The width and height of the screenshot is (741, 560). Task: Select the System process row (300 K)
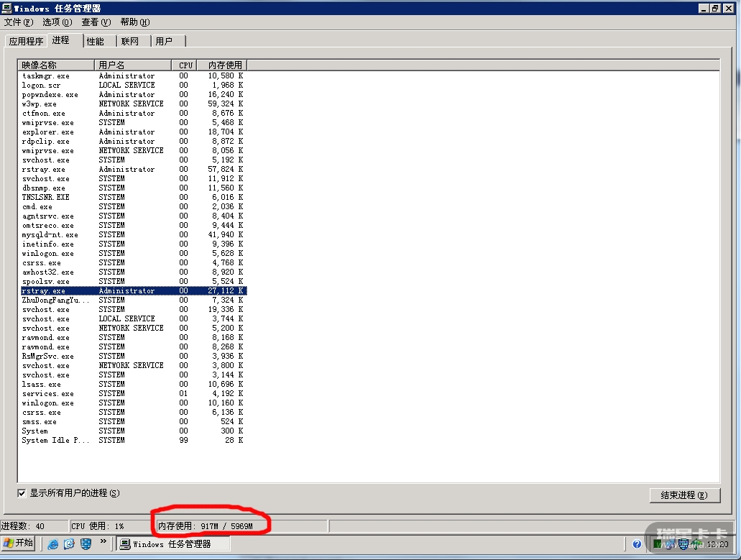(133, 431)
